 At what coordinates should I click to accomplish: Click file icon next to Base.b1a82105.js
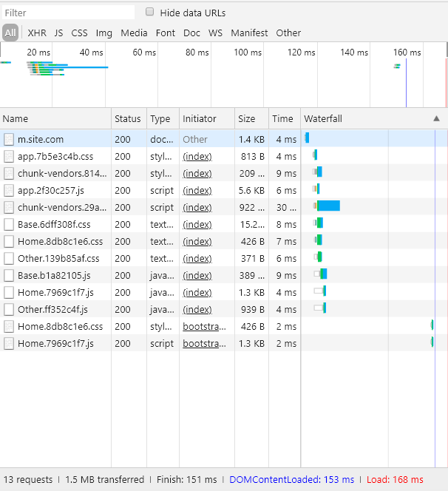[x=9, y=275]
